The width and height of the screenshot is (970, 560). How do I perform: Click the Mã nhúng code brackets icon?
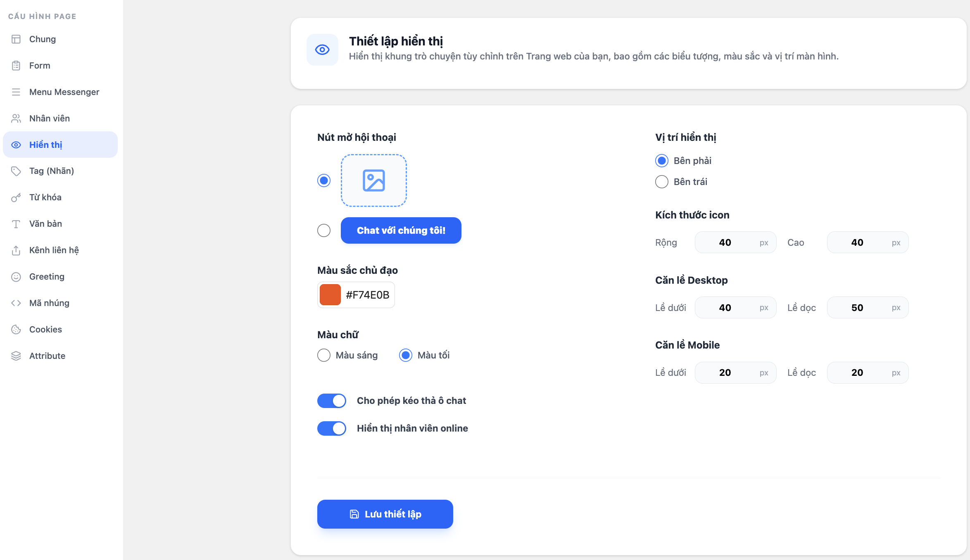click(16, 303)
